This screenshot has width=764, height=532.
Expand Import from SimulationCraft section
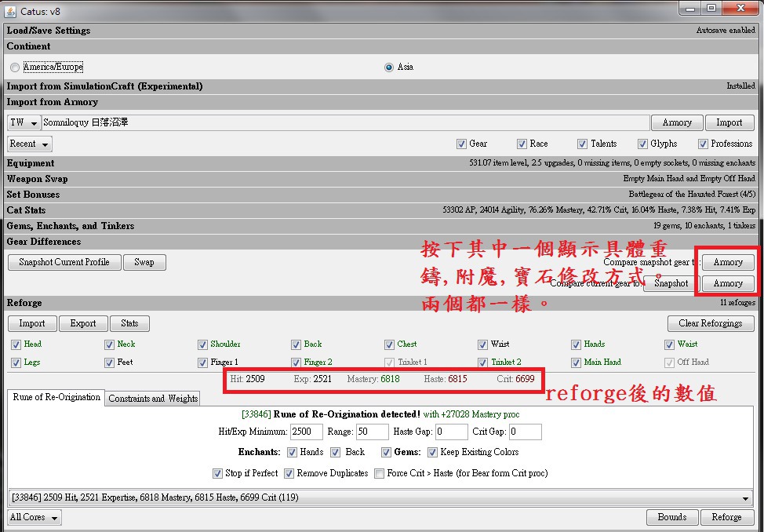381,86
